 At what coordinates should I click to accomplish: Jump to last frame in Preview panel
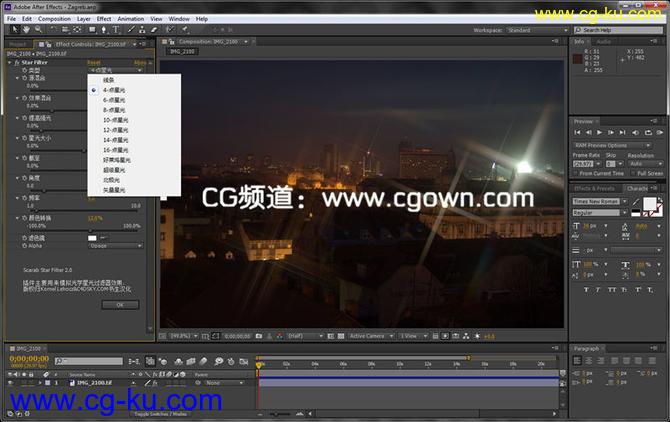pyautogui.click(x=622, y=132)
